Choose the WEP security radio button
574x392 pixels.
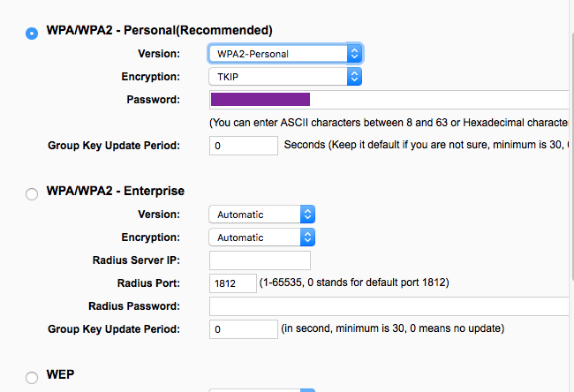click(x=33, y=377)
